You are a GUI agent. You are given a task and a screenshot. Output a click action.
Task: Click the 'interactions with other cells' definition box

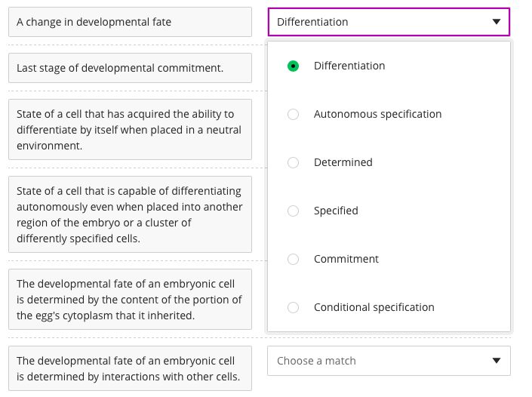130,369
